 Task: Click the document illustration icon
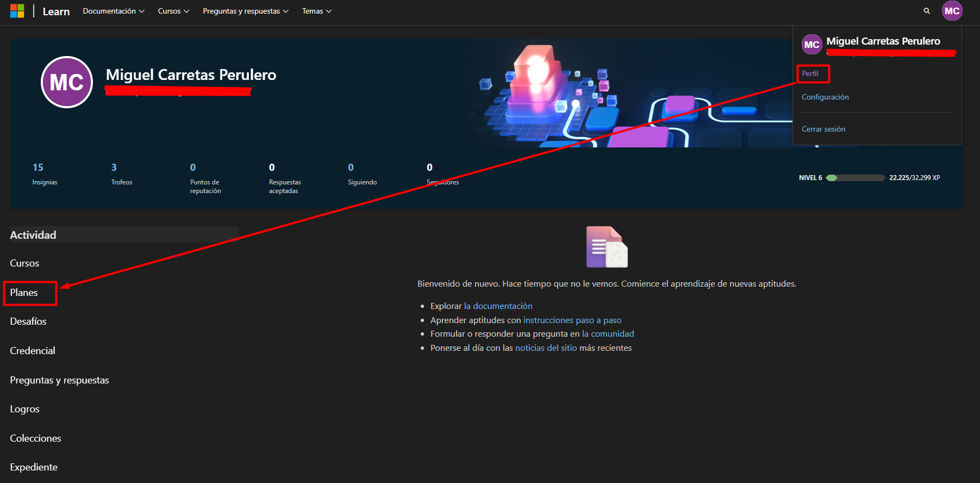click(607, 247)
